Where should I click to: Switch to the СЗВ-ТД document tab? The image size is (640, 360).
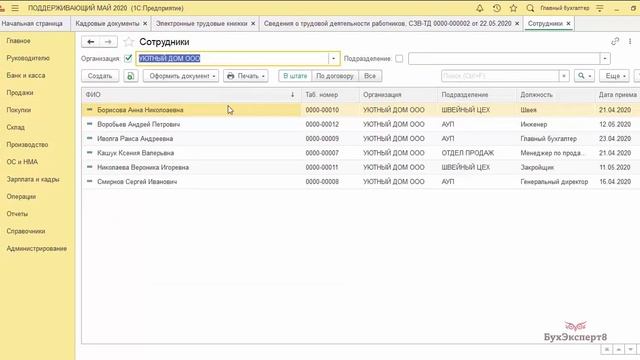387,24
